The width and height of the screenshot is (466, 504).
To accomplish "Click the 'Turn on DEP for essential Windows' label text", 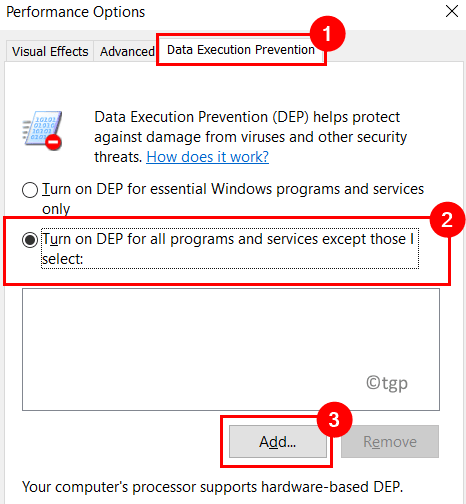I will pyautogui.click(x=233, y=199).
